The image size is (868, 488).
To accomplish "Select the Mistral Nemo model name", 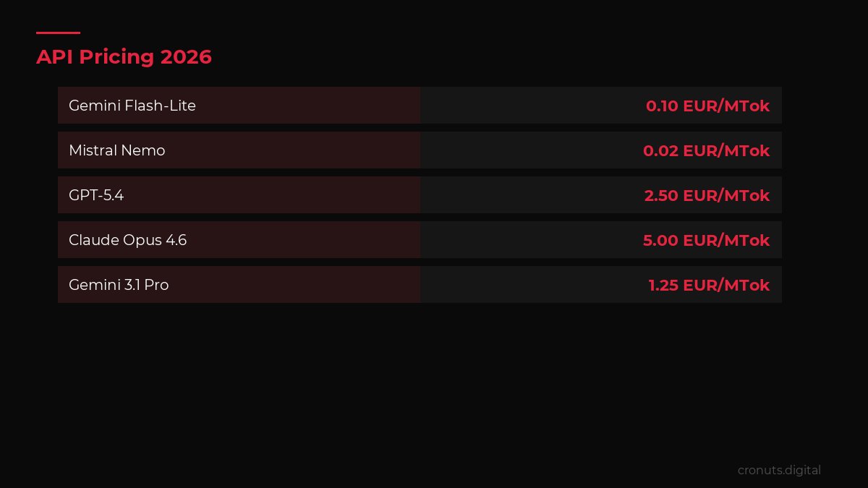I will 116,150.
